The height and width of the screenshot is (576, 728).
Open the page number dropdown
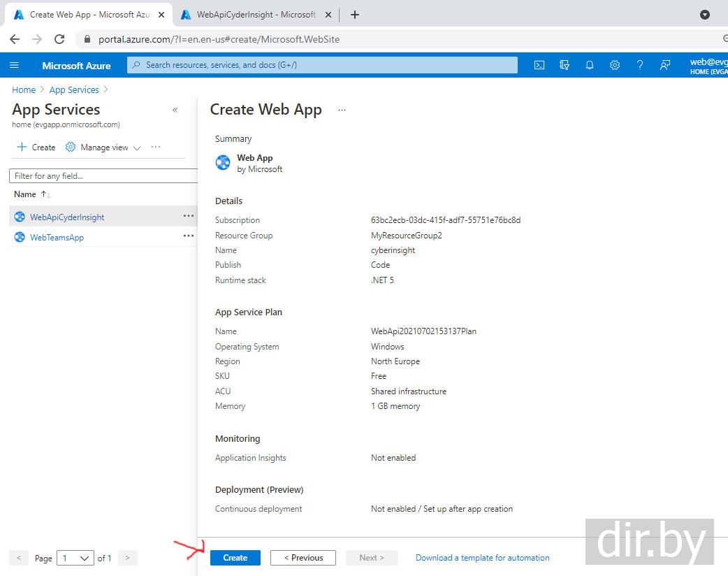point(76,558)
